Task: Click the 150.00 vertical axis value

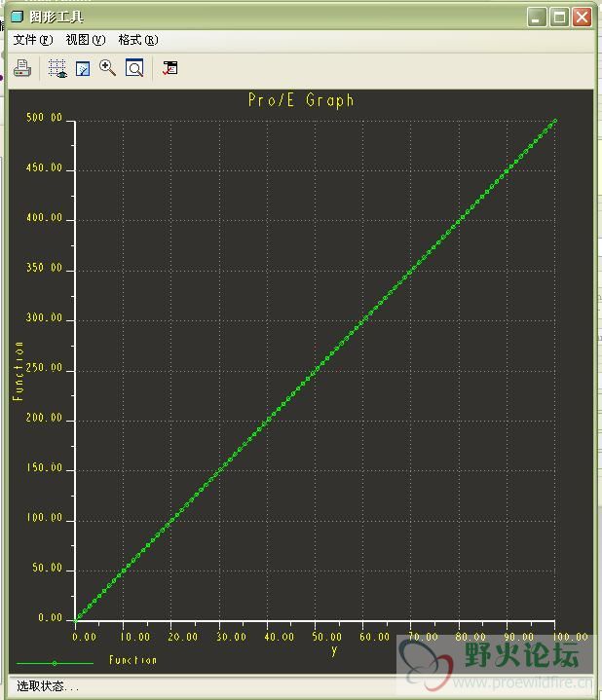Action: pyautogui.click(x=44, y=467)
